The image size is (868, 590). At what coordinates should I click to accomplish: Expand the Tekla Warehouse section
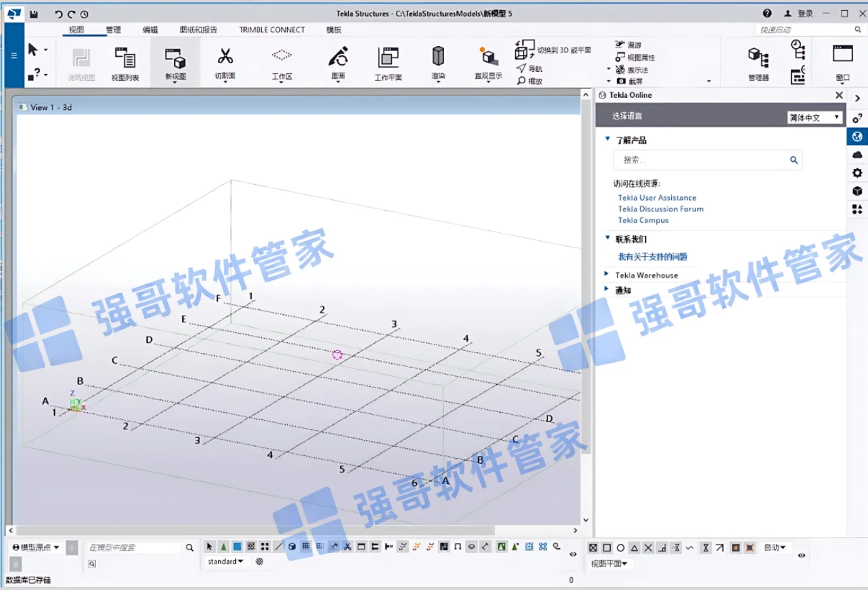606,274
